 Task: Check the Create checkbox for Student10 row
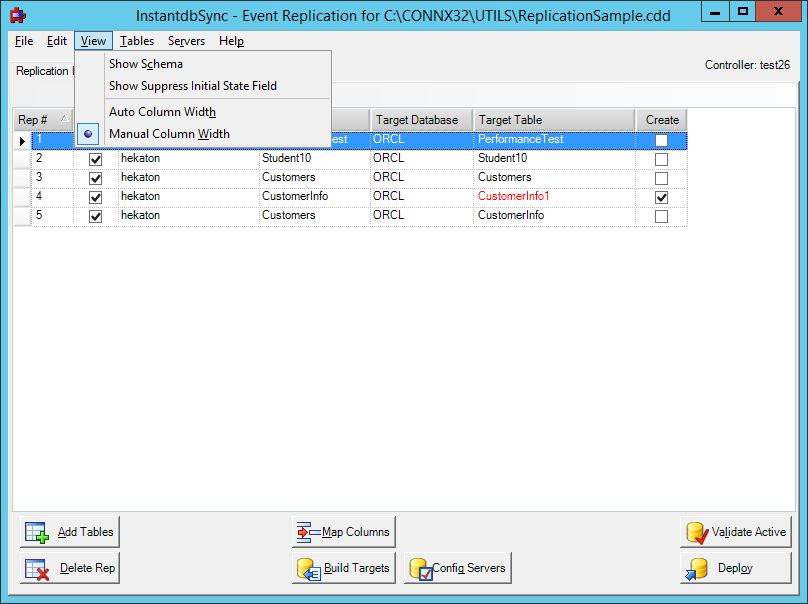tap(661, 158)
